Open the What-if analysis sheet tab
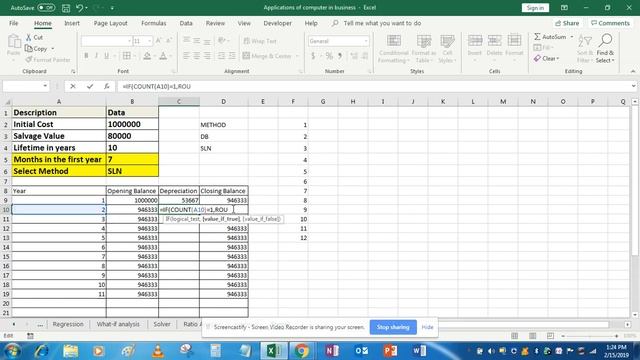640x360 pixels. tap(118, 324)
